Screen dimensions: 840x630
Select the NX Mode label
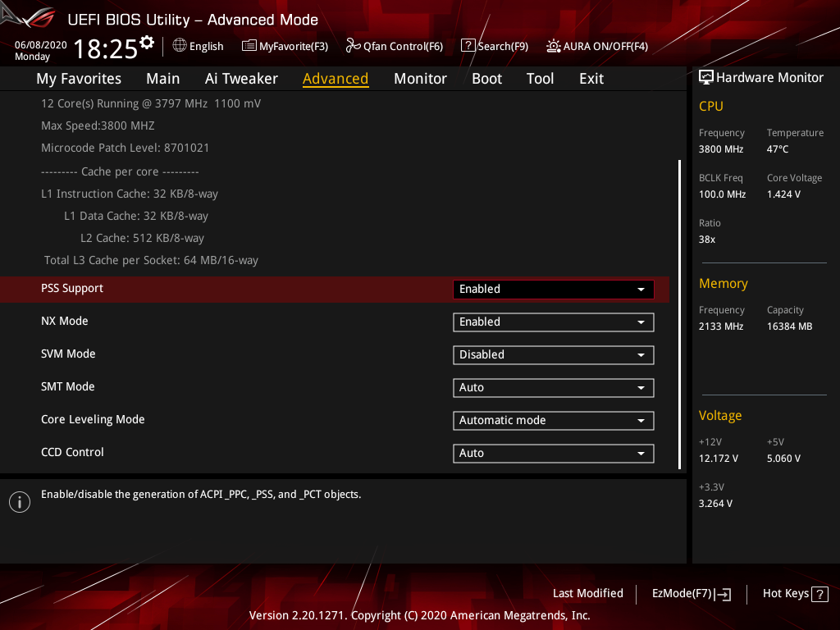point(64,321)
